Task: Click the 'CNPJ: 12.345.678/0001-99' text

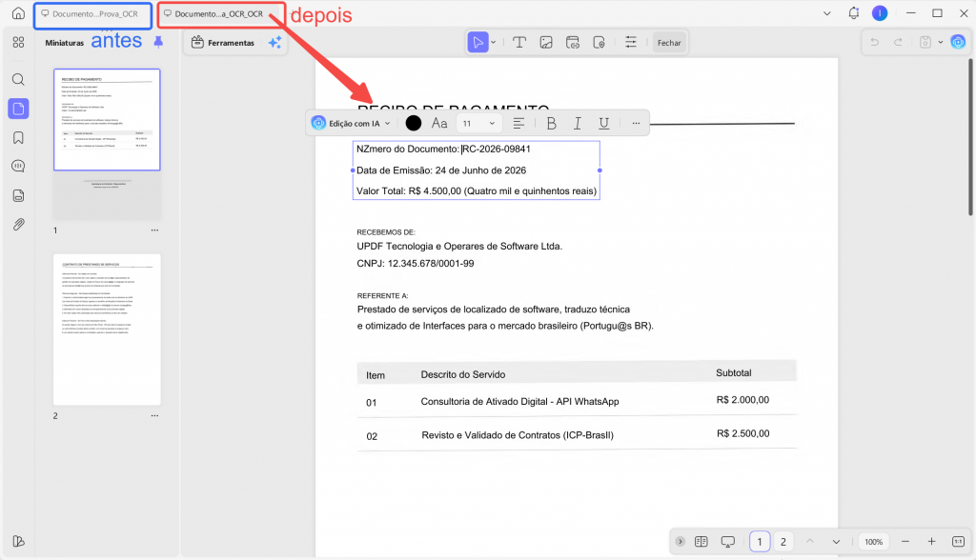Action: pos(416,264)
